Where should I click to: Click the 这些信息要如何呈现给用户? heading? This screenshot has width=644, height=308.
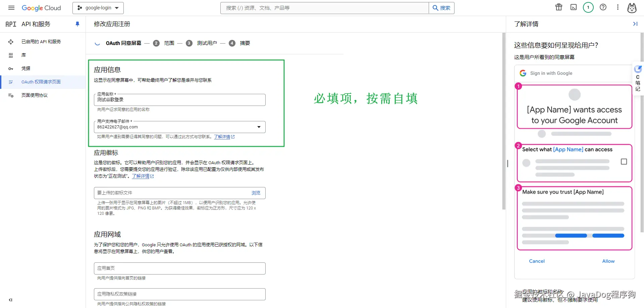[556, 45]
